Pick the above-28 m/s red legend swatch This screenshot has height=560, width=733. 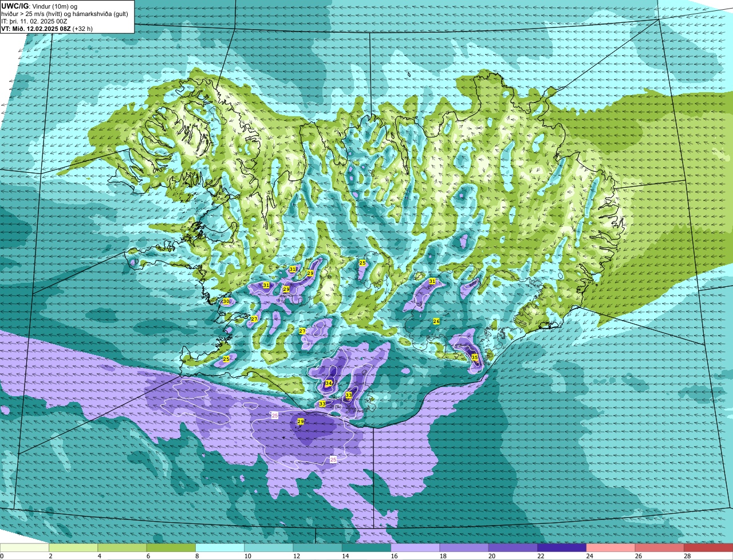(708, 547)
